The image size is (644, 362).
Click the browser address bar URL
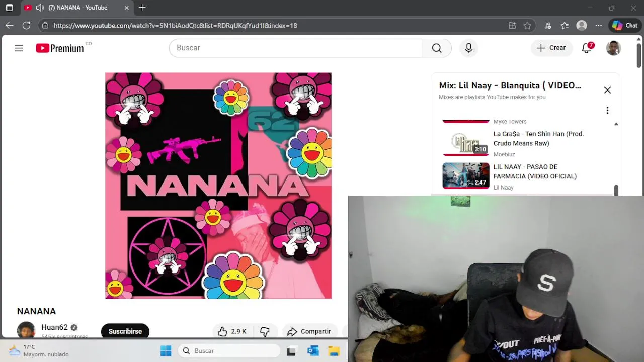tap(175, 25)
